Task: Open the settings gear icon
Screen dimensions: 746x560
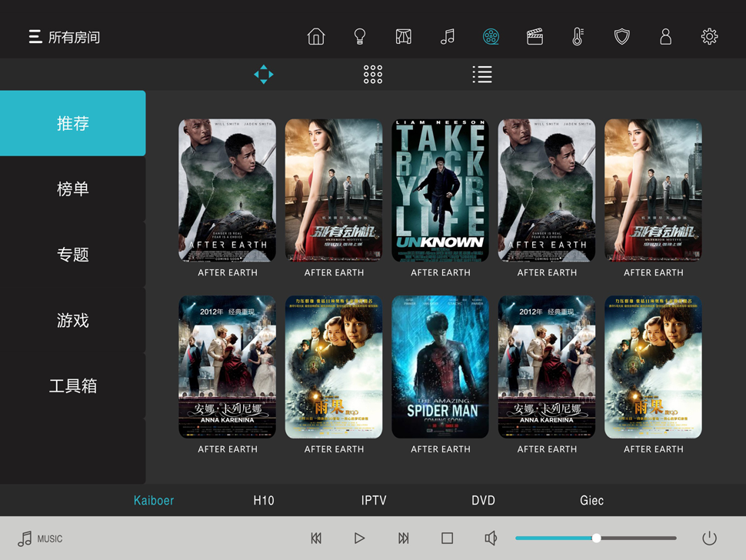Action: click(x=709, y=36)
